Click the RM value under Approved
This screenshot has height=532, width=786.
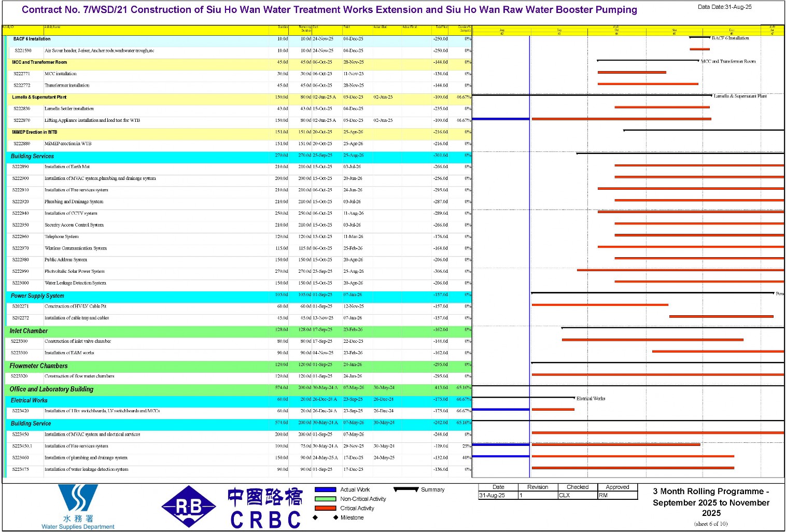point(603,495)
